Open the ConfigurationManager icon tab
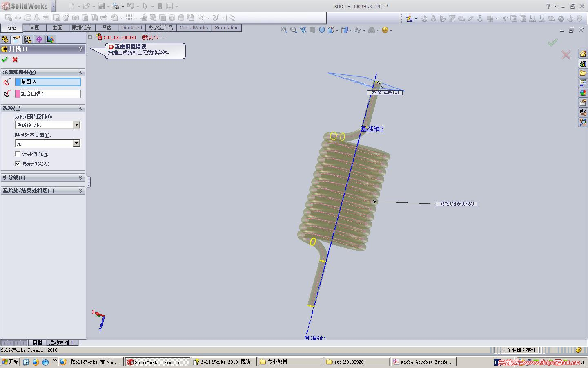 [x=28, y=39]
